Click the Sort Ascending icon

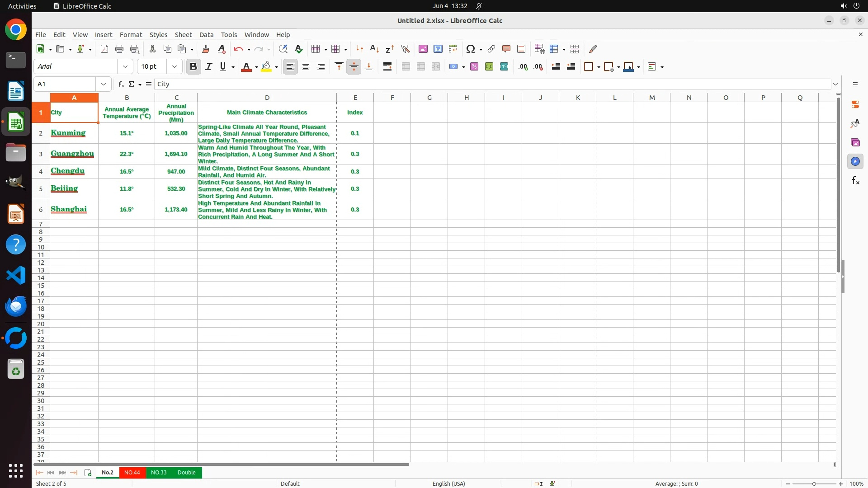tap(374, 49)
